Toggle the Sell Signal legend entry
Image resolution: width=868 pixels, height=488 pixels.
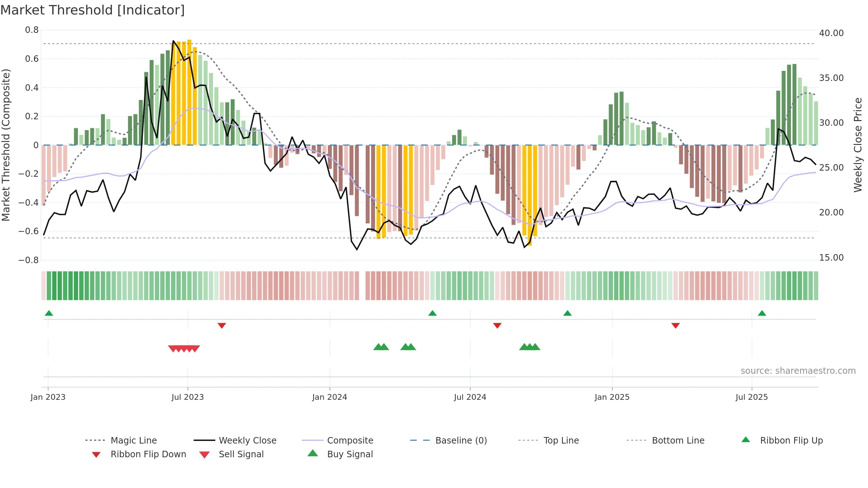[231, 454]
